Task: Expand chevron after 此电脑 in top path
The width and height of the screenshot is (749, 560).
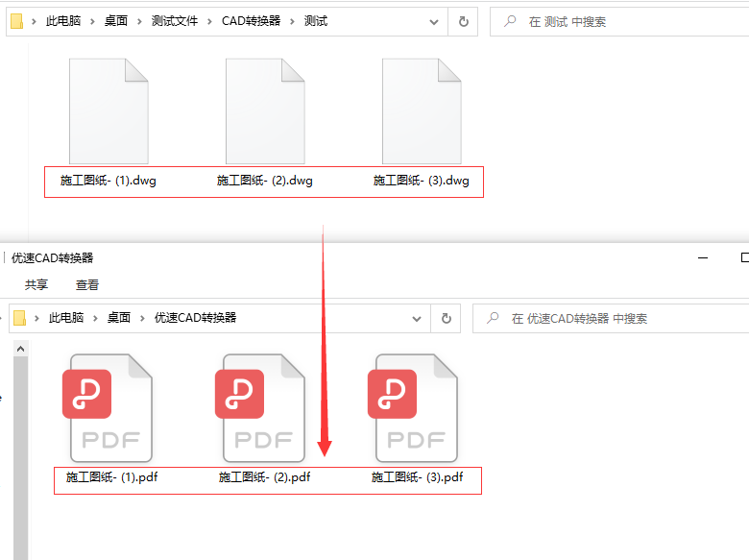Action: tap(92, 21)
